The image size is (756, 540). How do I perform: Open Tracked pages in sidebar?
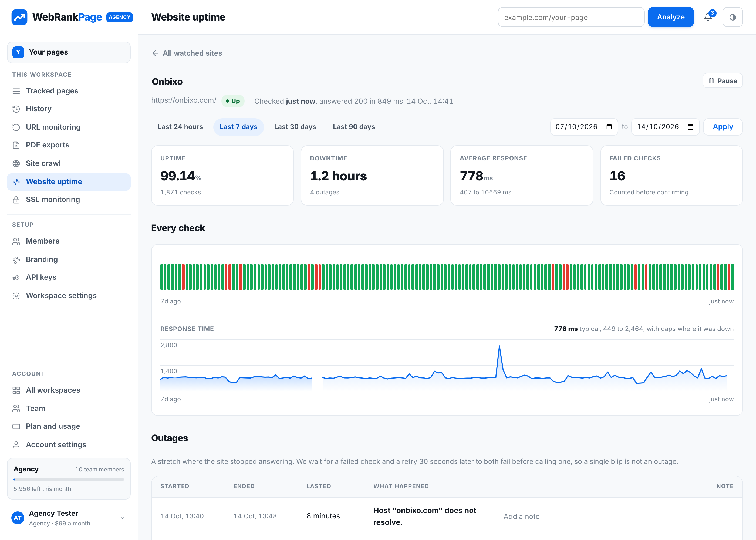pos(69,91)
